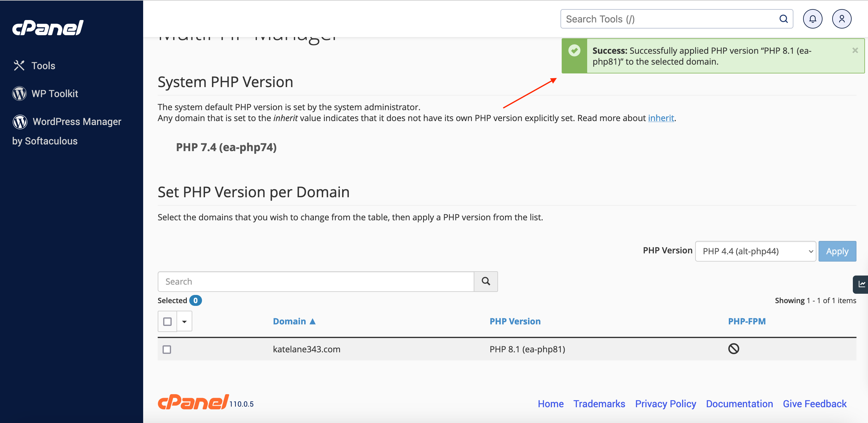The width and height of the screenshot is (868, 423).
Task: Open WordPress Manager by Softaculous
Action: (x=67, y=131)
